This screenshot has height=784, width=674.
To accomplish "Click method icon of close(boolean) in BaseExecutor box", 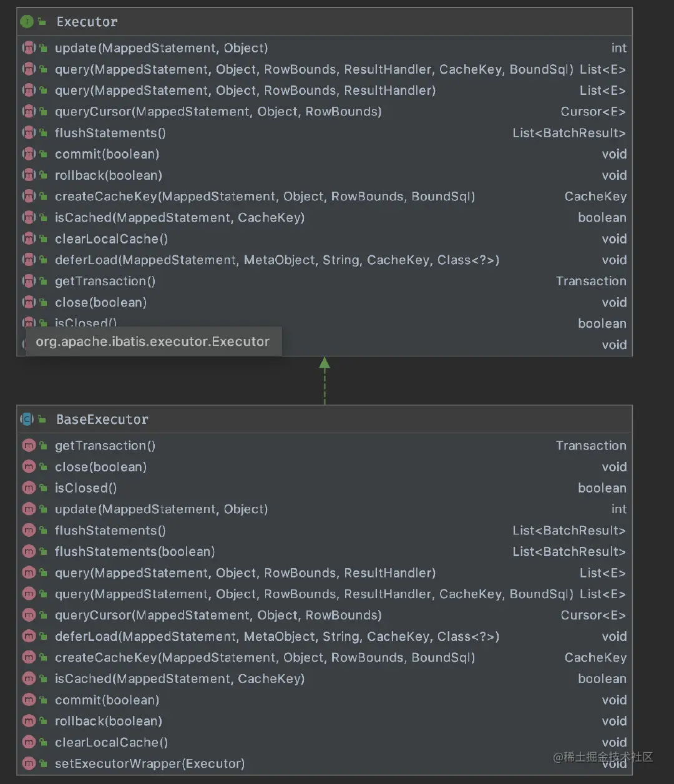I will tap(29, 467).
